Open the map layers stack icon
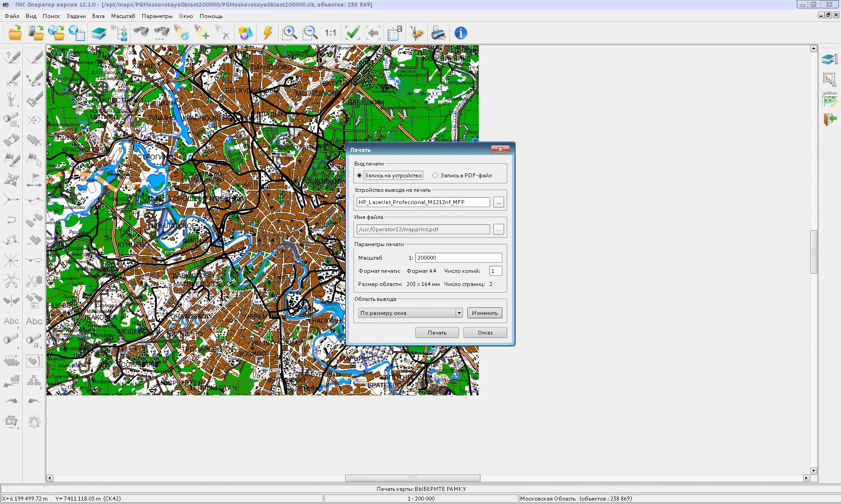 click(x=99, y=33)
